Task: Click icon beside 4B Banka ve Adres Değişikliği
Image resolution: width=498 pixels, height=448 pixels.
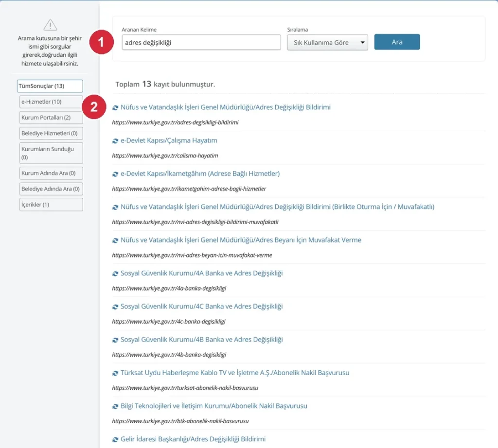Action: (x=115, y=340)
